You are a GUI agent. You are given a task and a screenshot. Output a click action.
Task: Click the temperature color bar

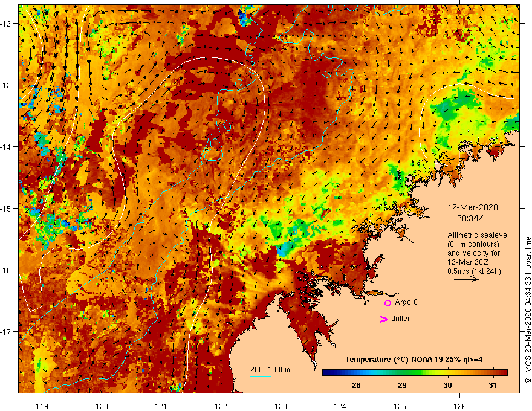coord(415,373)
